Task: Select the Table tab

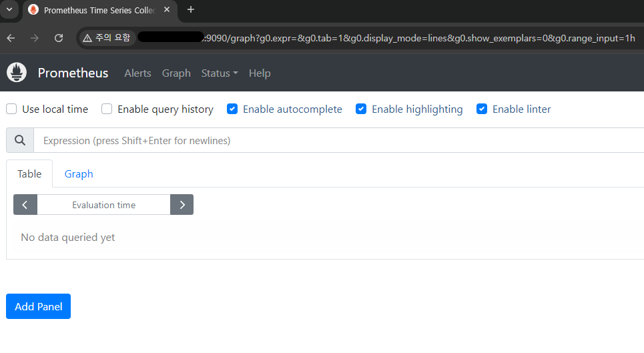Action: pyautogui.click(x=29, y=173)
